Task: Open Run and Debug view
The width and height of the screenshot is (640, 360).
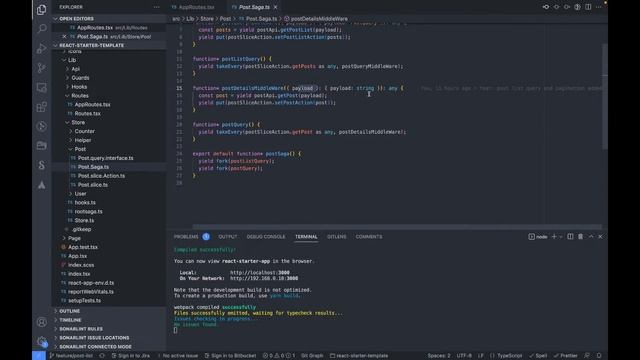Action: click(x=42, y=48)
